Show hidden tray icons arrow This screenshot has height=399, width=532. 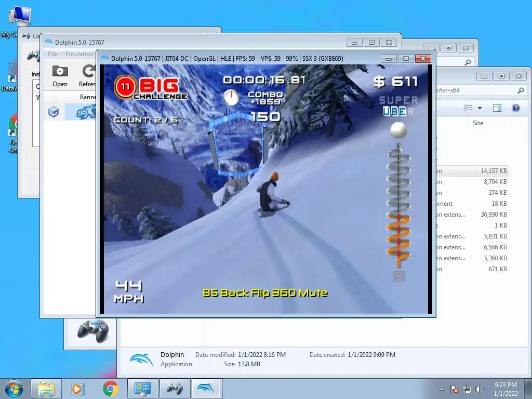(x=442, y=389)
